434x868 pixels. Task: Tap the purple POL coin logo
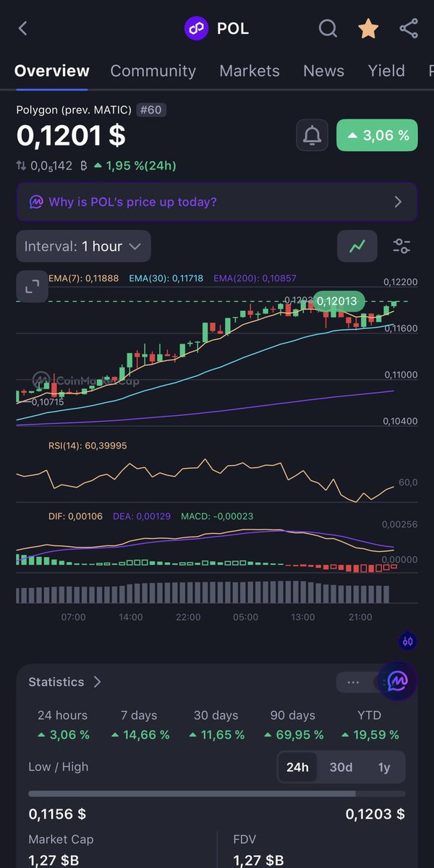click(x=196, y=29)
